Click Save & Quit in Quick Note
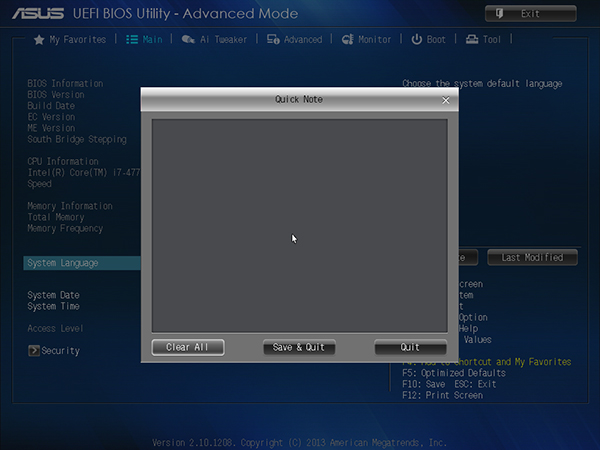This screenshot has height=450, width=600. (299, 347)
